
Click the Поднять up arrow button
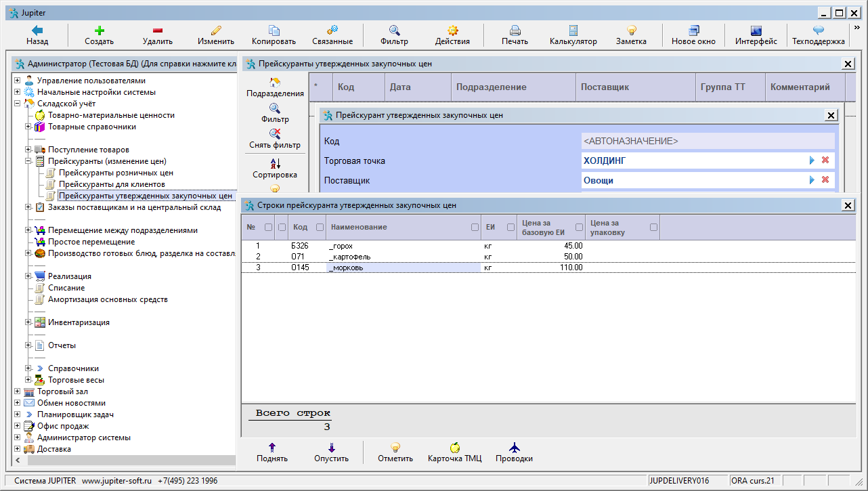pyautogui.click(x=272, y=452)
